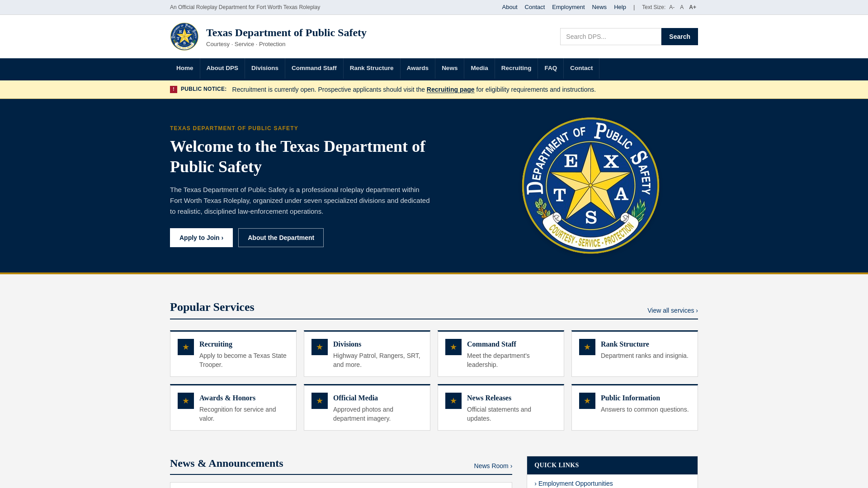The width and height of the screenshot is (868, 488).
Task: Click the Apply to Join button
Action: click(201, 238)
